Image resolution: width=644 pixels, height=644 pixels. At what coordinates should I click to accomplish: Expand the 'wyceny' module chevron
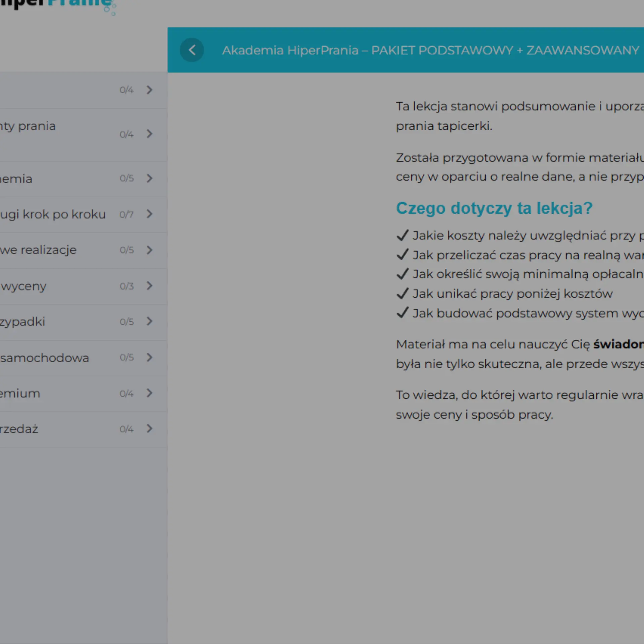[x=150, y=286]
